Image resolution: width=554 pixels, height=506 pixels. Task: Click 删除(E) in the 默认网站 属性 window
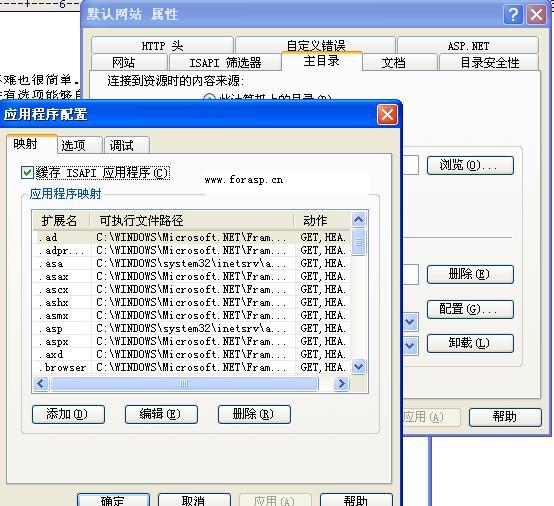click(x=470, y=274)
